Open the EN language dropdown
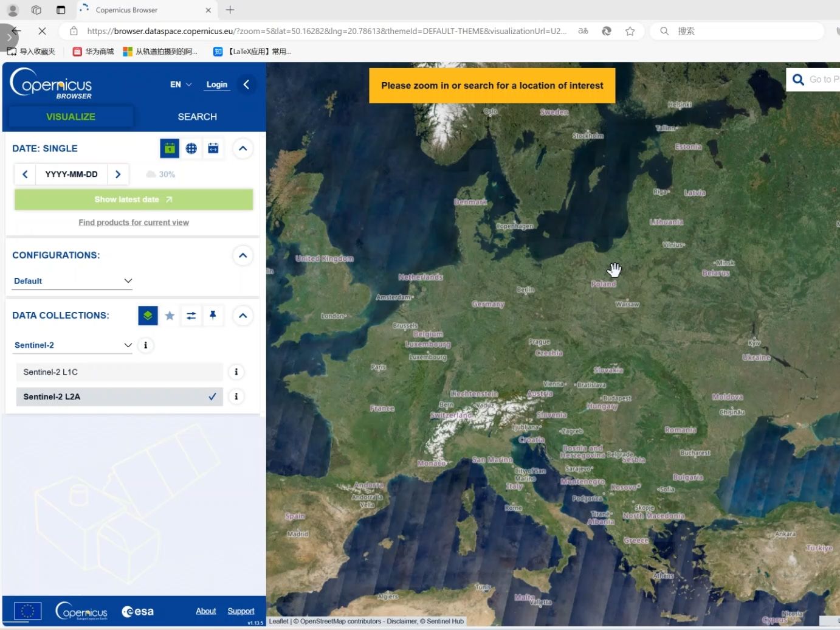Image resolution: width=840 pixels, height=630 pixels. (x=181, y=85)
